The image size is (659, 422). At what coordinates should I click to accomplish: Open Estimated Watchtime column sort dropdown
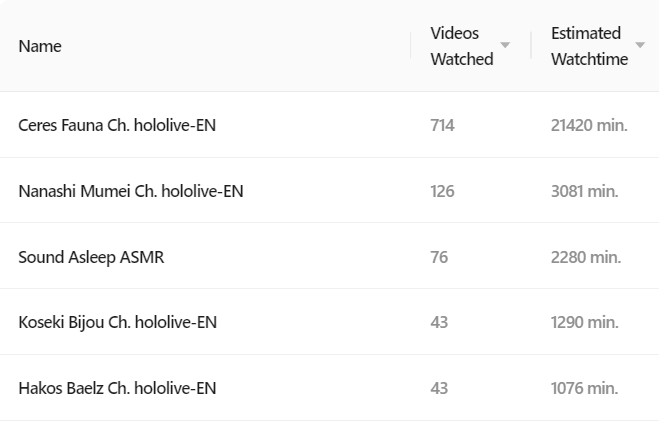click(x=640, y=45)
